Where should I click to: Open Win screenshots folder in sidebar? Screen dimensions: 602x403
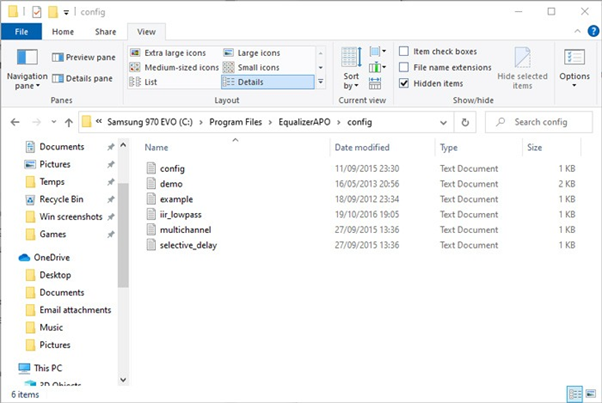71,217
